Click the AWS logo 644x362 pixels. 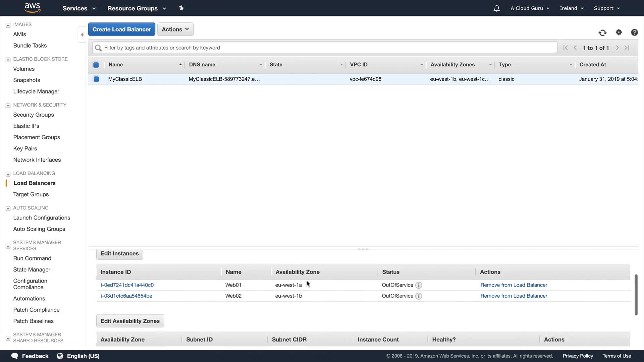(x=33, y=8)
